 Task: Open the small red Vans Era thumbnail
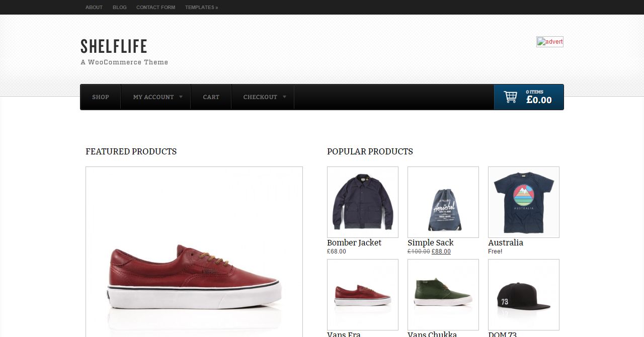(362, 295)
